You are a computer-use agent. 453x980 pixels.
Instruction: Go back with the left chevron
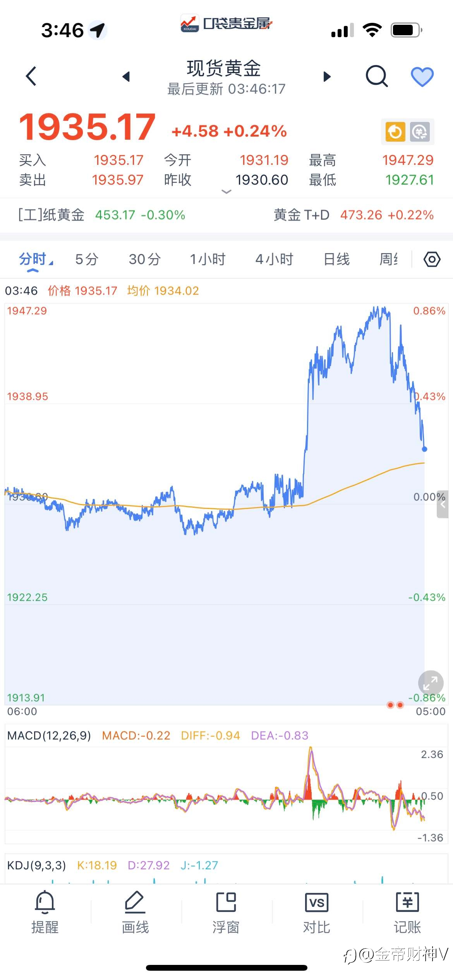point(31,76)
